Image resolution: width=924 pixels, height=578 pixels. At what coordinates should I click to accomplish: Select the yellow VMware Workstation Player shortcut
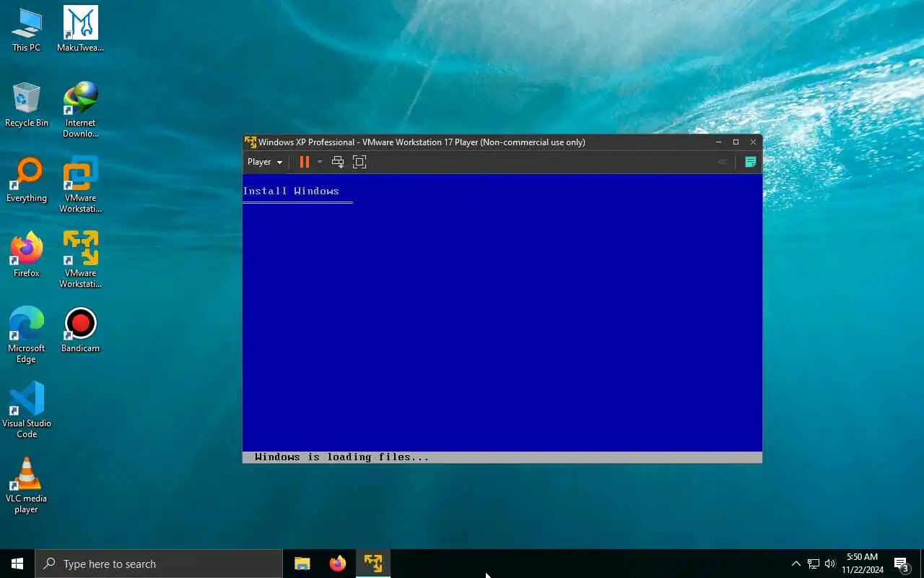[x=81, y=260]
